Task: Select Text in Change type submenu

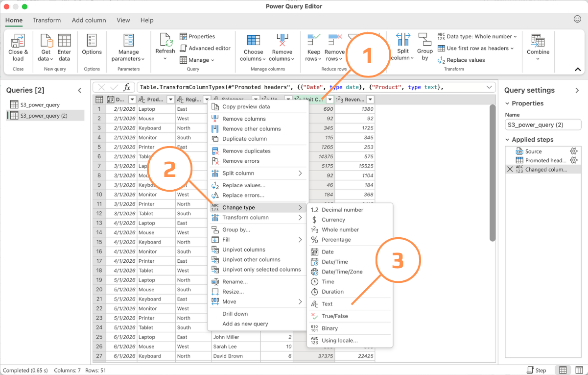Action: pos(350,304)
